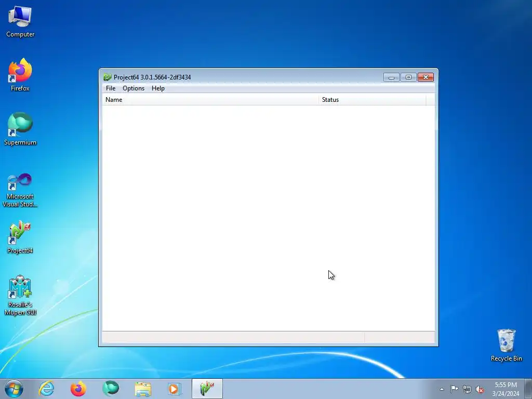The image size is (532, 399).
Task: Sort ROM list by Status column header
Action: click(372, 100)
